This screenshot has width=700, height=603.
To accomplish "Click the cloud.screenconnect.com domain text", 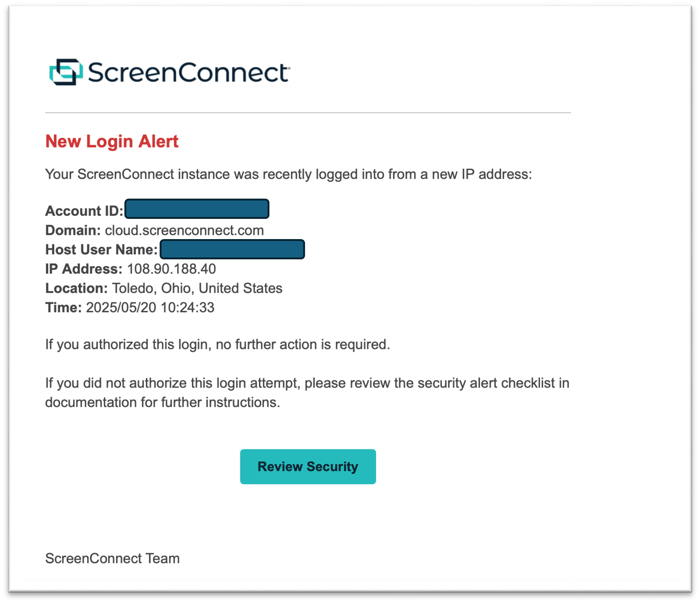I will click(x=184, y=230).
